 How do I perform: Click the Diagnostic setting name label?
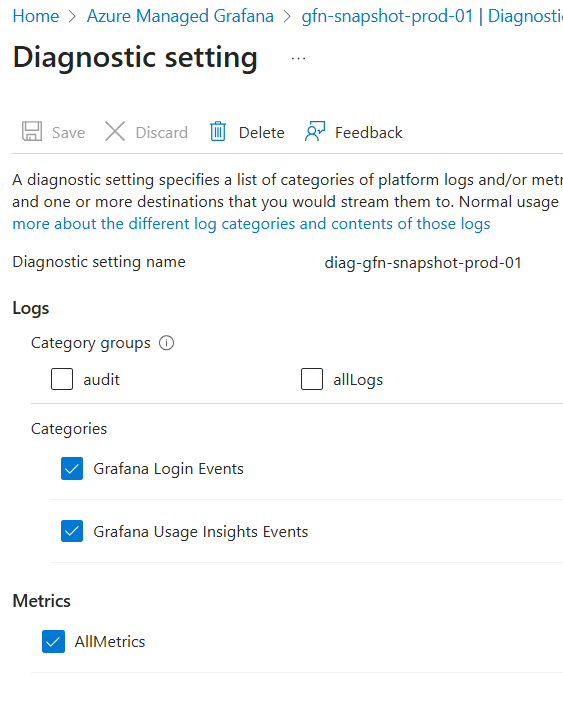pyautogui.click(x=99, y=262)
